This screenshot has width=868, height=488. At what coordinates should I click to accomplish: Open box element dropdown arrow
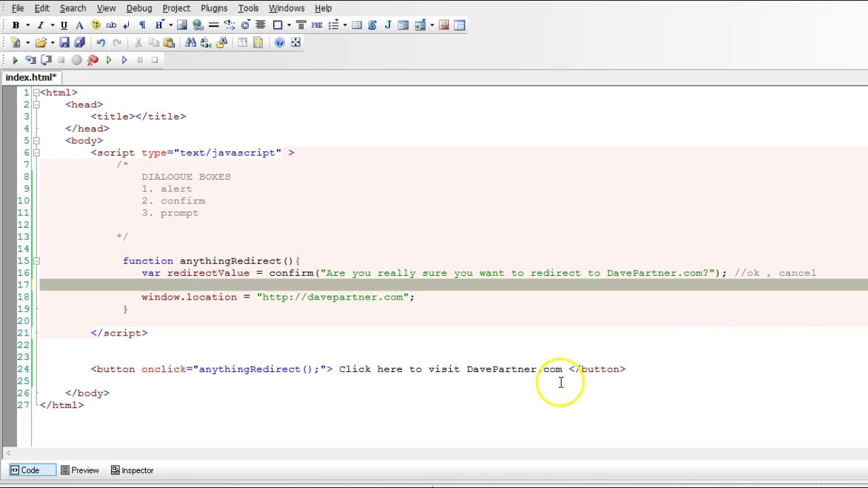coord(289,25)
